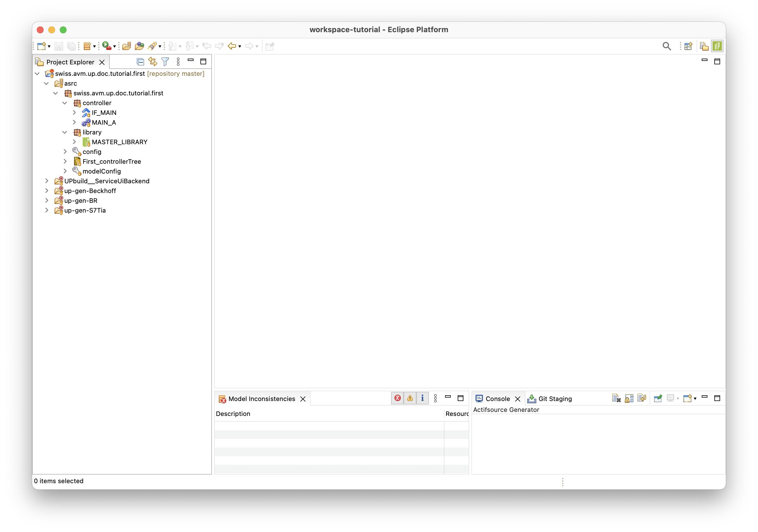Expand the up-gen-Beckhoff folder

point(47,191)
